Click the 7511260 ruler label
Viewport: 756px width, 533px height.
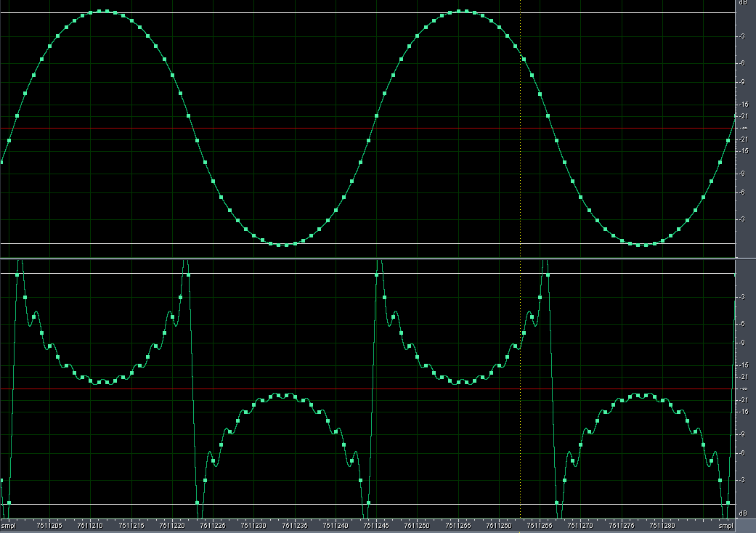click(499, 526)
